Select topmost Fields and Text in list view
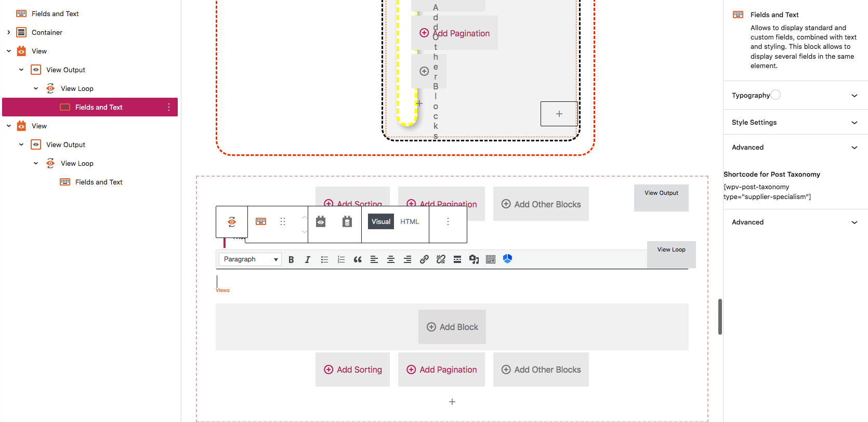 click(x=90, y=14)
